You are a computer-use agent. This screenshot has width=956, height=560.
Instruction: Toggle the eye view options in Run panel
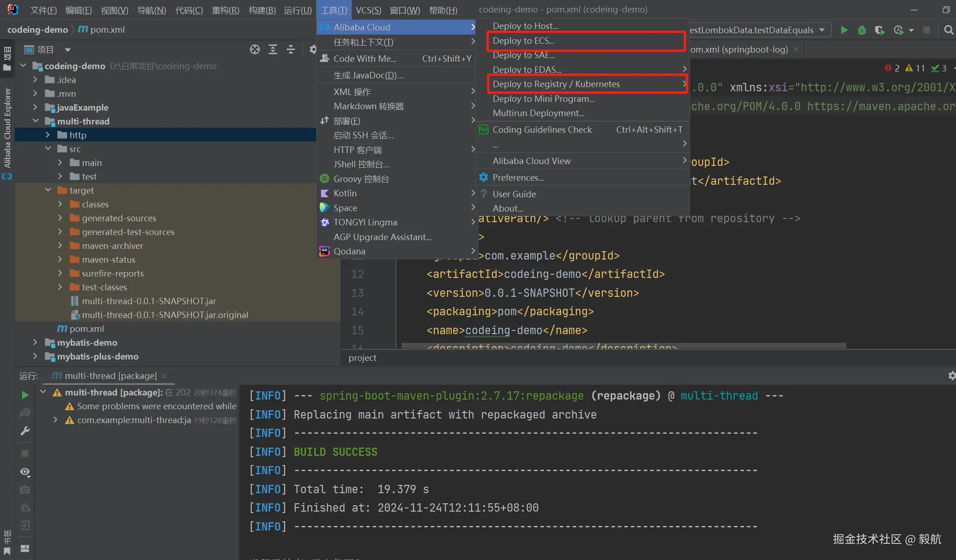[x=25, y=472]
